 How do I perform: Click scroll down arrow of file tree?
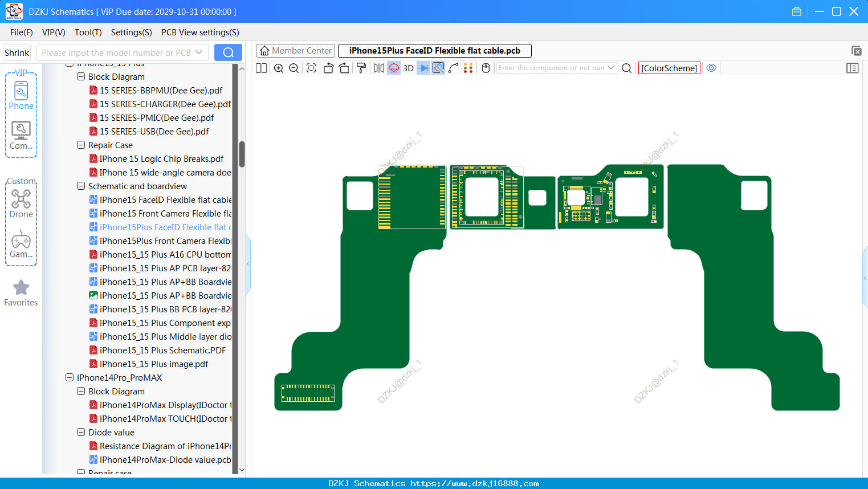point(242,470)
